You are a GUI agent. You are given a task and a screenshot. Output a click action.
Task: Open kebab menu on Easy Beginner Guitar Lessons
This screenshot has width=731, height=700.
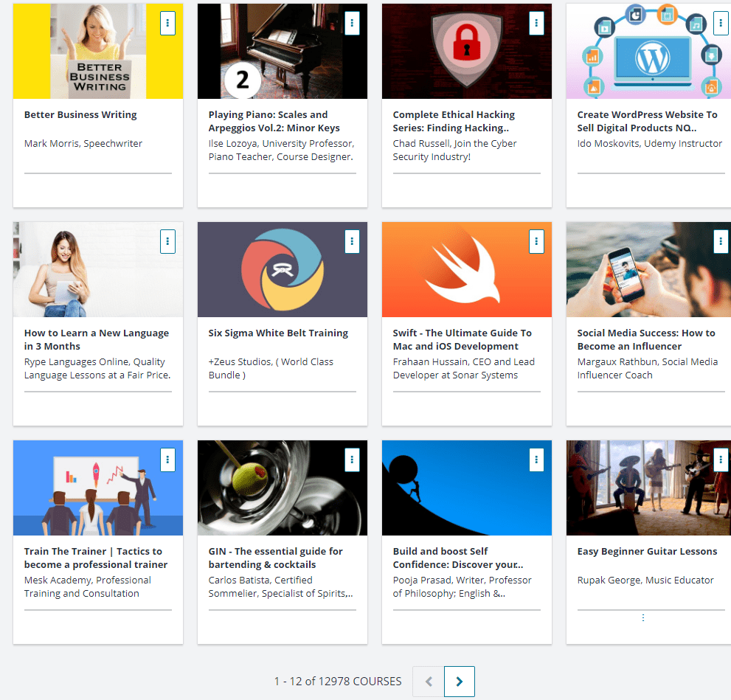click(720, 460)
